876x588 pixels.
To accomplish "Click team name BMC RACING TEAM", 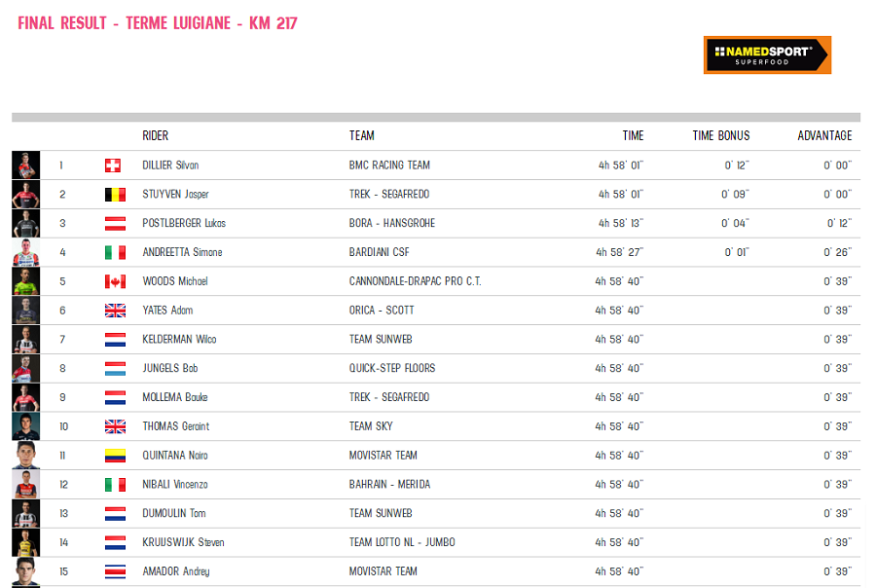I will 389,165.
